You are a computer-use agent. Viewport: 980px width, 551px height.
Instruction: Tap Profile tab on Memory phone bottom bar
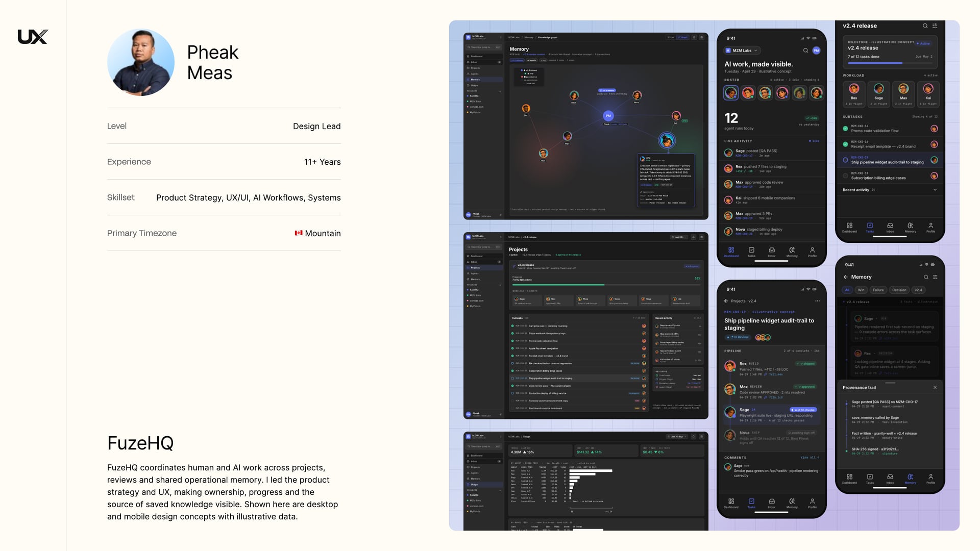930,479
